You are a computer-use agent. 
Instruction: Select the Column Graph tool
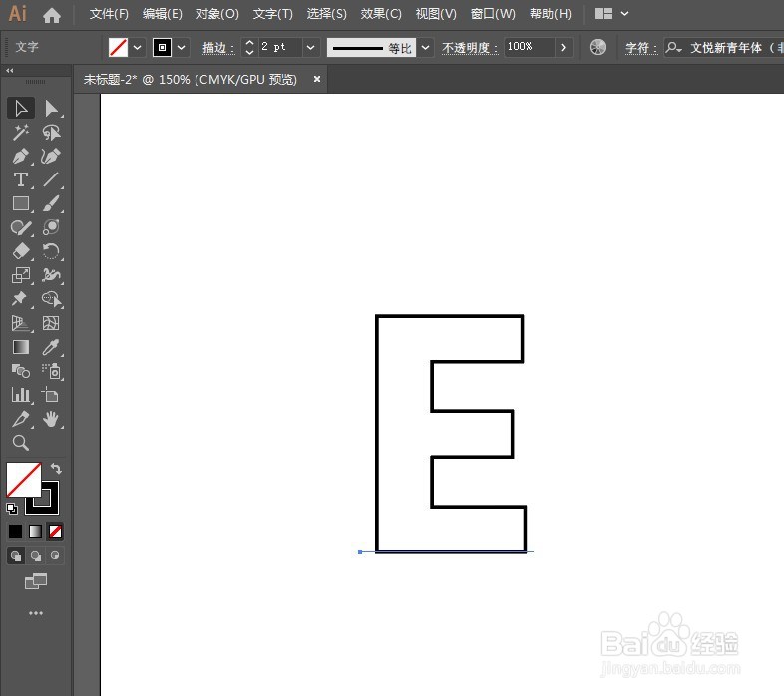tap(21, 395)
